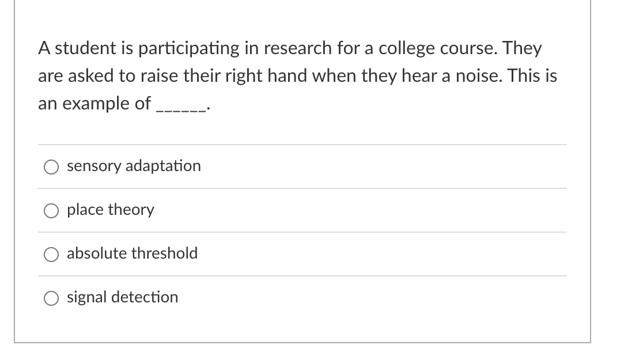Click the word 'theory' in second answer
Viewport: 628px width, 364px height.
coord(131,210)
